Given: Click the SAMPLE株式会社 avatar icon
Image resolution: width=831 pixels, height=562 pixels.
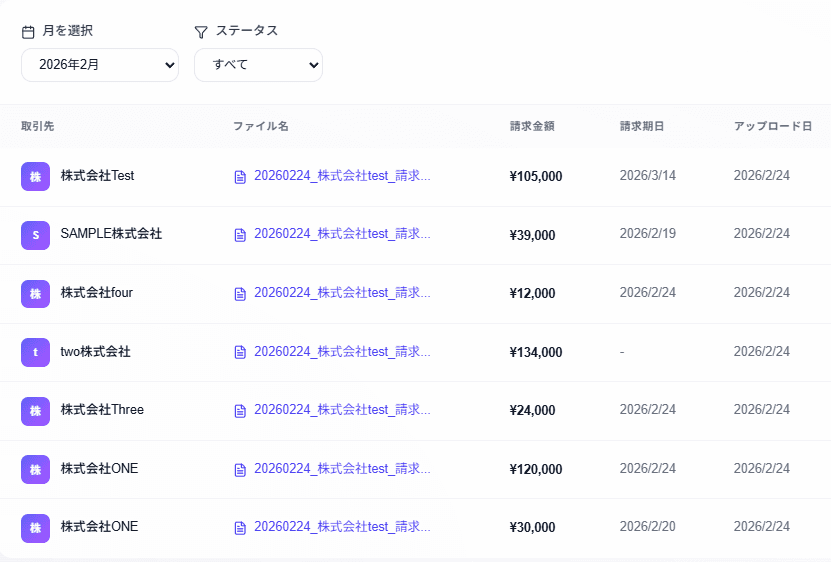Looking at the screenshot, I should 36,235.
